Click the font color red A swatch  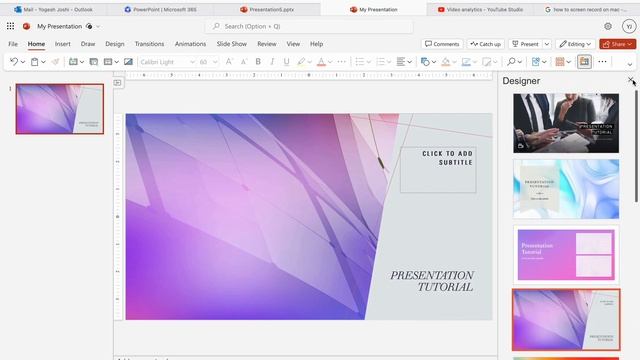click(x=321, y=62)
